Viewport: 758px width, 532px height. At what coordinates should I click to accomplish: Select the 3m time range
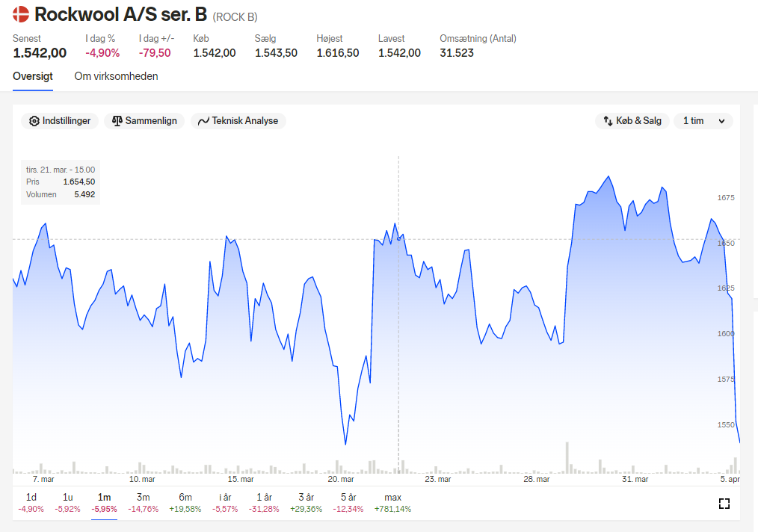143,503
